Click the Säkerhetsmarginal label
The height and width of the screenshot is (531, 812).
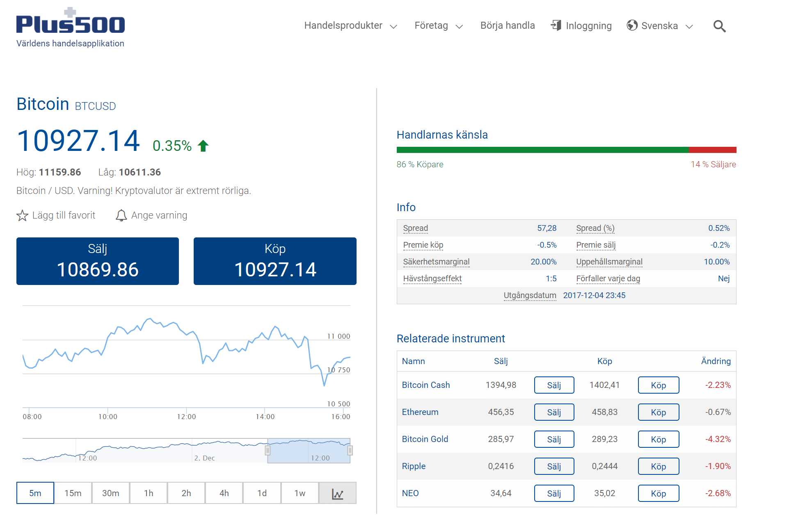click(436, 262)
